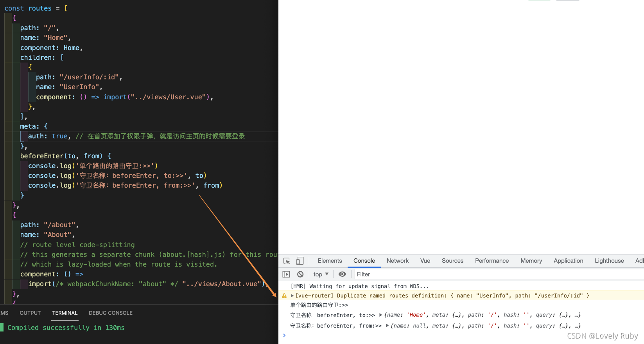644x344 pixels.
Task: Click the console prompt input line
Action: [x=461, y=335]
